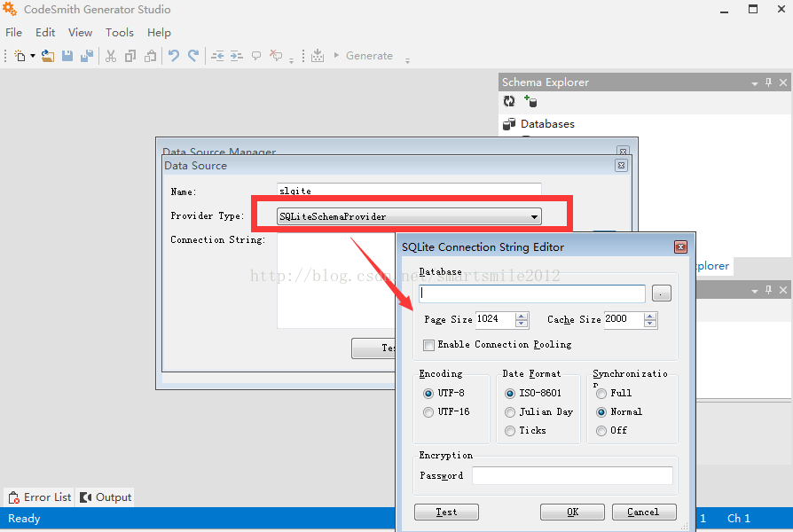The image size is (793, 532).
Task: Open toolbar overflow options after Generate
Action: point(407,60)
